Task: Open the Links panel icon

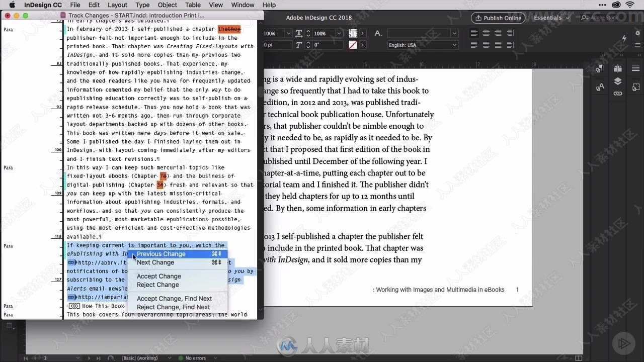Action: pyautogui.click(x=618, y=93)
